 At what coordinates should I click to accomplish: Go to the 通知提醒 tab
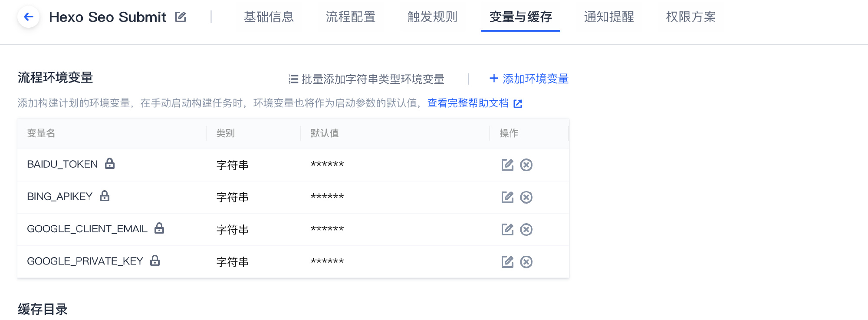(x=609, y=17)
